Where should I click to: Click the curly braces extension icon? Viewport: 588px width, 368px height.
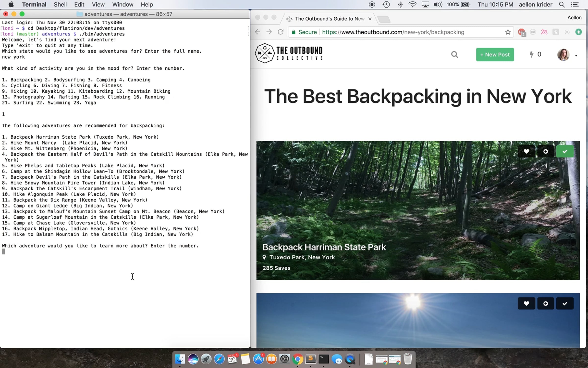click(567, 32)
